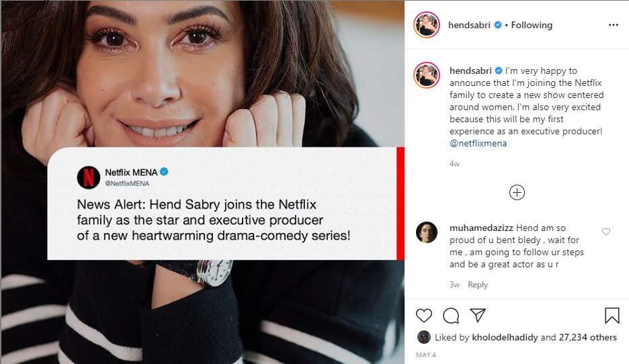This screenshot has height=364, width=629.
Task: Click the hendsabri username in the header
Action: pyautogui.click(x=470, y=25)
